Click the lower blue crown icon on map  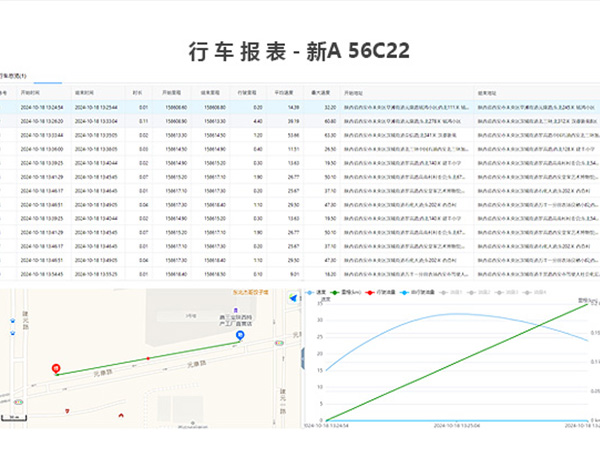[x=13, y=333]
